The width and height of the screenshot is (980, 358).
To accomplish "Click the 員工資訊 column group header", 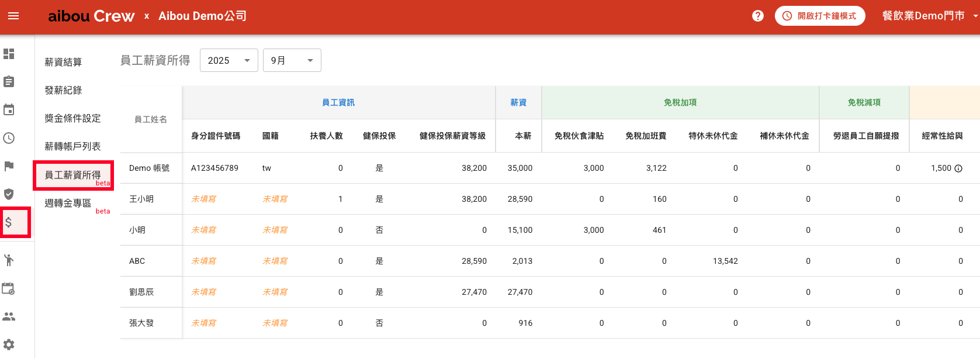I will click(x=338, y=102).
